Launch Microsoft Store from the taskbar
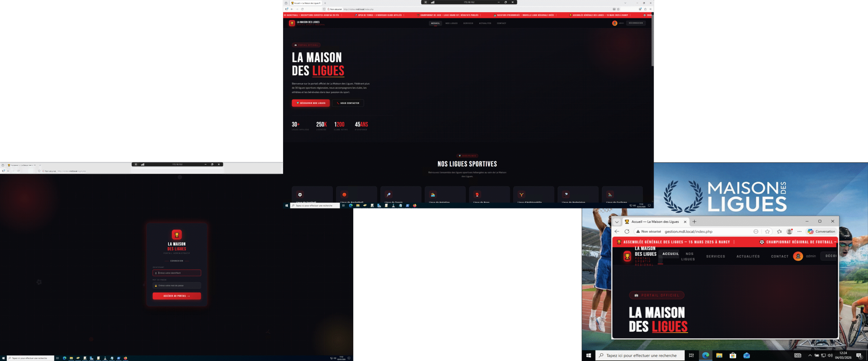 733,356
